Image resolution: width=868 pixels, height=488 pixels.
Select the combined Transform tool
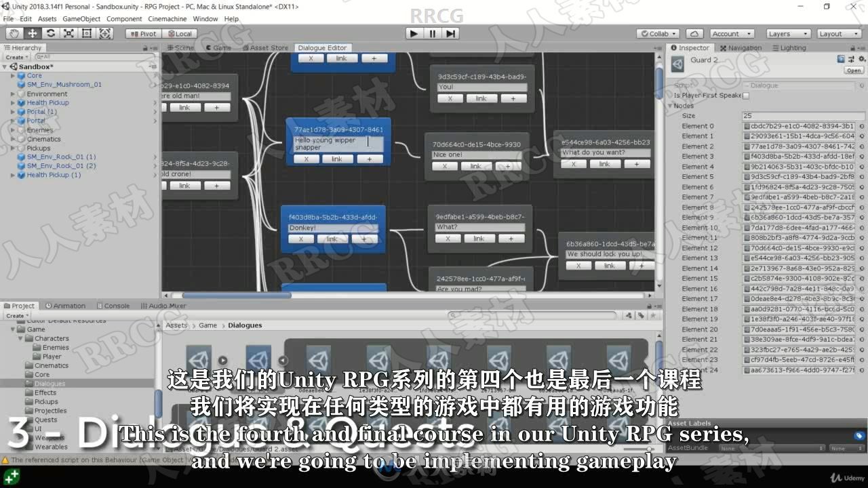[105, 33]
